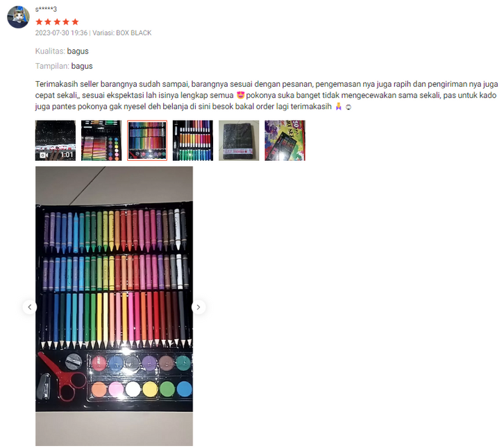Click the review date 2023-07-30 19:36
Screen dimensions: 504x448
pos(61,33)
